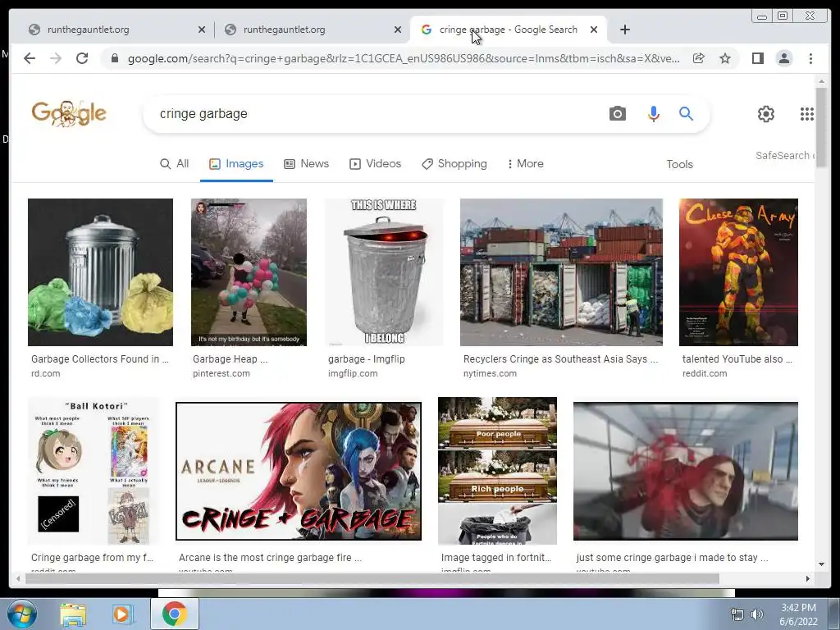840x630 pixels.
Task: Open the Cheese Army image
Action: (x=738, y=272)
